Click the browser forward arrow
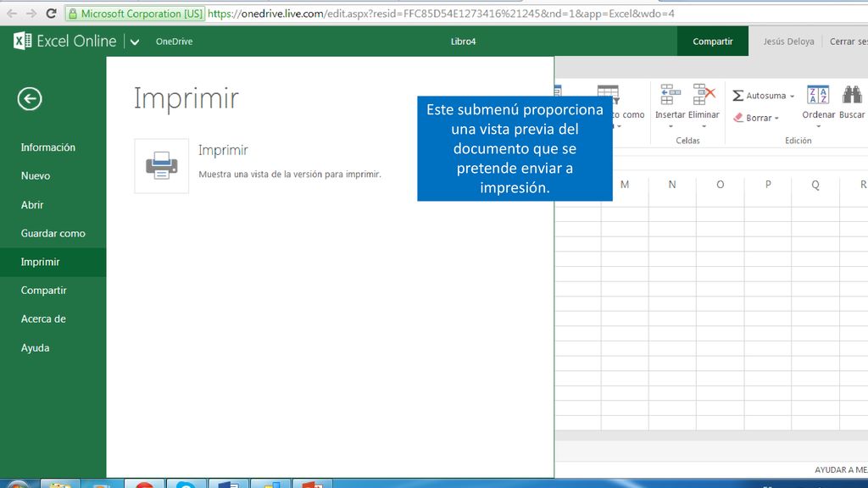The height and width of the screenshot is (488, 868). point(31,14)
